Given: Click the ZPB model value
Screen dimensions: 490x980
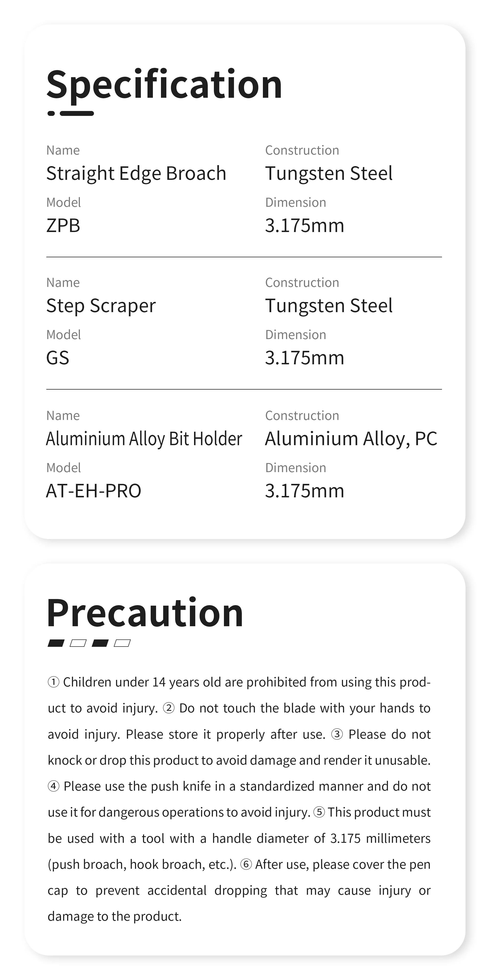Looking at the screenshot, I should [63, 226].
